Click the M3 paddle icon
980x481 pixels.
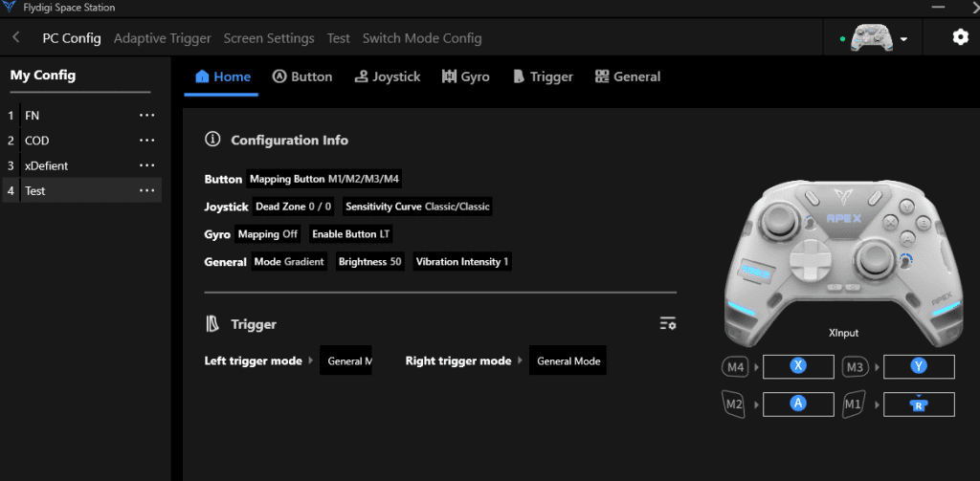(855, 367)
